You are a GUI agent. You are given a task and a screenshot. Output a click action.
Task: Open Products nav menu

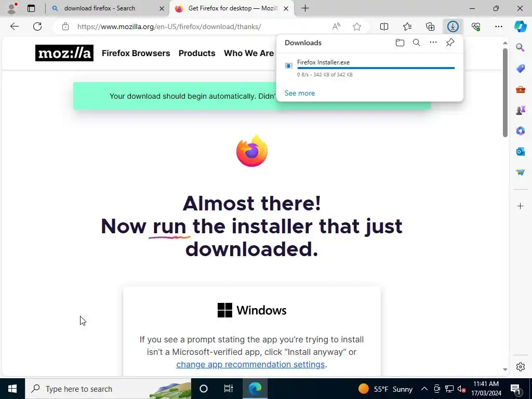197,54
